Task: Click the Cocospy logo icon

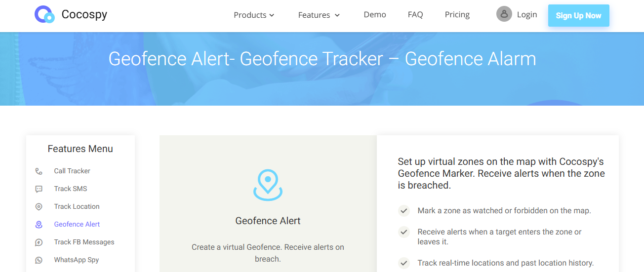Action: (x=44, y=15)
